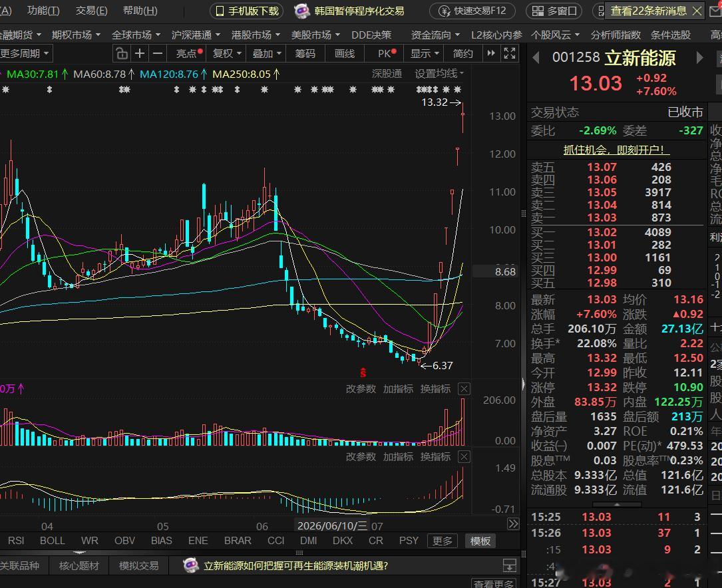Close the MACD indicator panel

click(464, 457)
